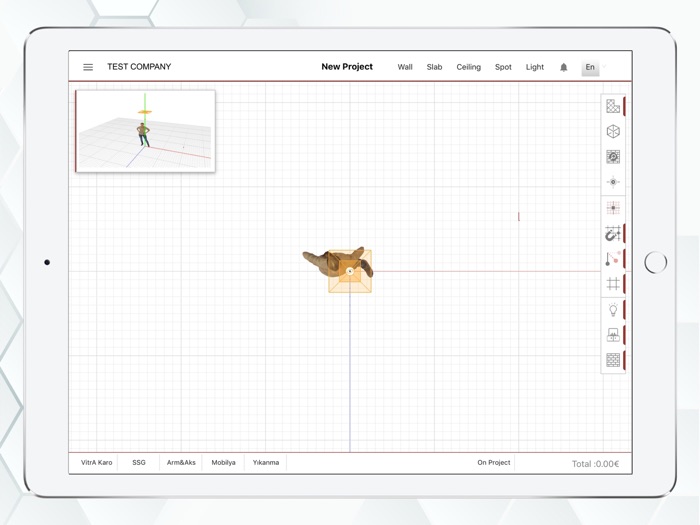
Task: Select the Light menu item
Action: pyautogui.click(x=534, y=67)
